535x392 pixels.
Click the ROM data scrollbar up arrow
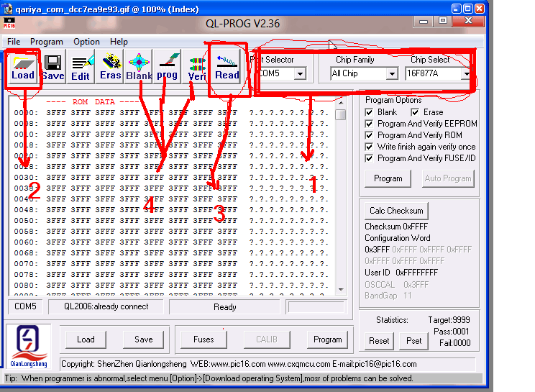(x=341, y=102)
